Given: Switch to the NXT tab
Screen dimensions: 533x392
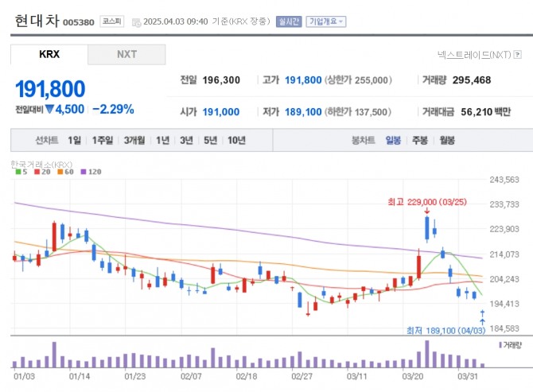Looking at the screenshot, I should point(126,54).
